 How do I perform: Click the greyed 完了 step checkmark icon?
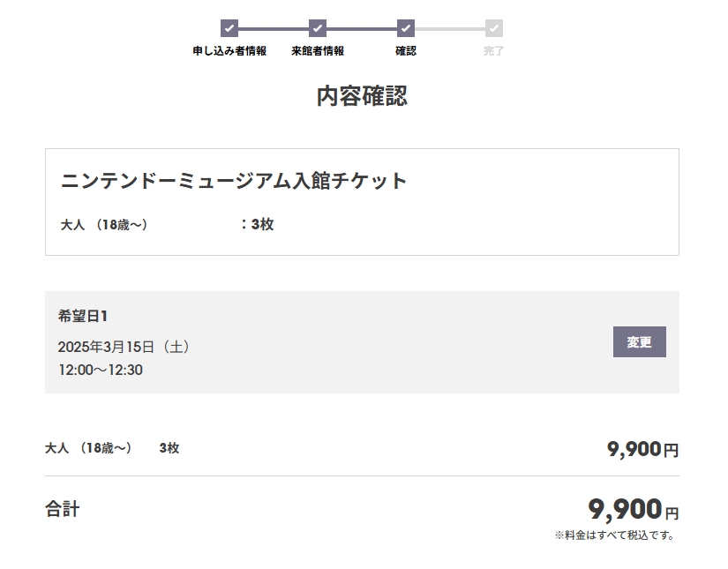point(494,28)
